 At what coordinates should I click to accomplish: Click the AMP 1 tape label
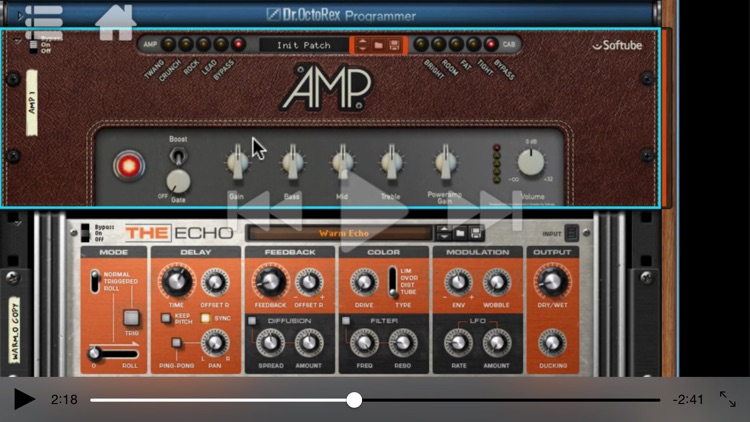pyautogui.click(x=32, y=102)
